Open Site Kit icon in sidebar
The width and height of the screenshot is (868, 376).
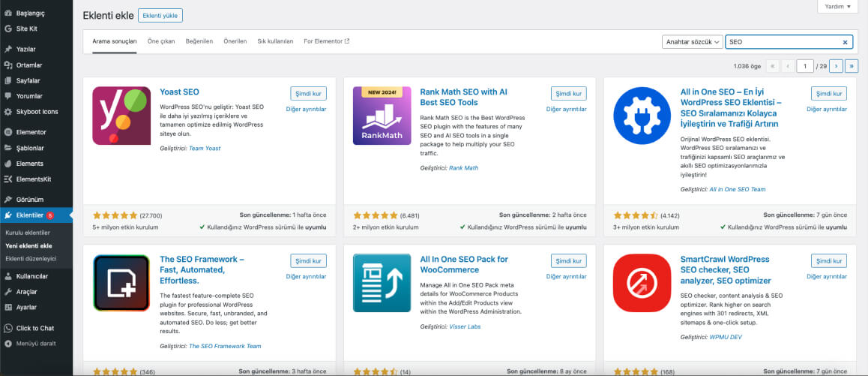coord(7,29)
